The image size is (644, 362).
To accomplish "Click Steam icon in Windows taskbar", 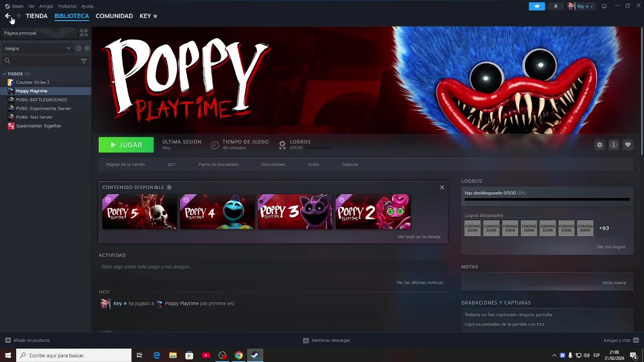I will pos(255,355).
